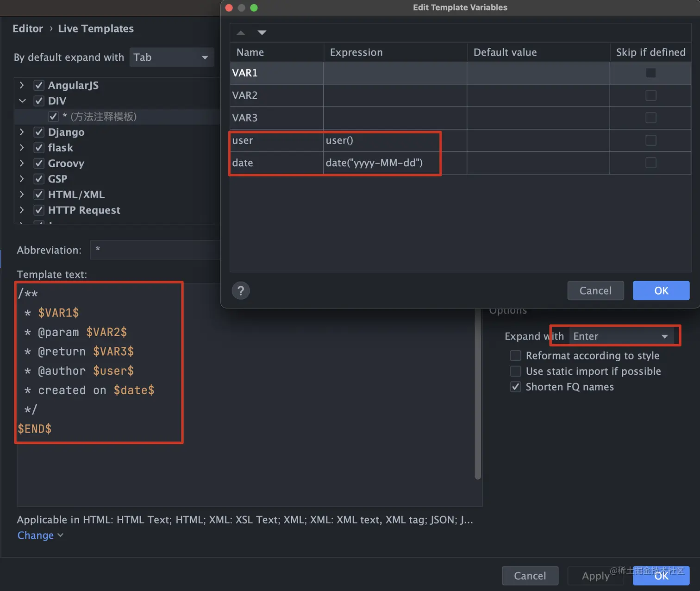Close the Edit Template Variables dialog
The height and width of the screenshot is (591, 700).
229,8
